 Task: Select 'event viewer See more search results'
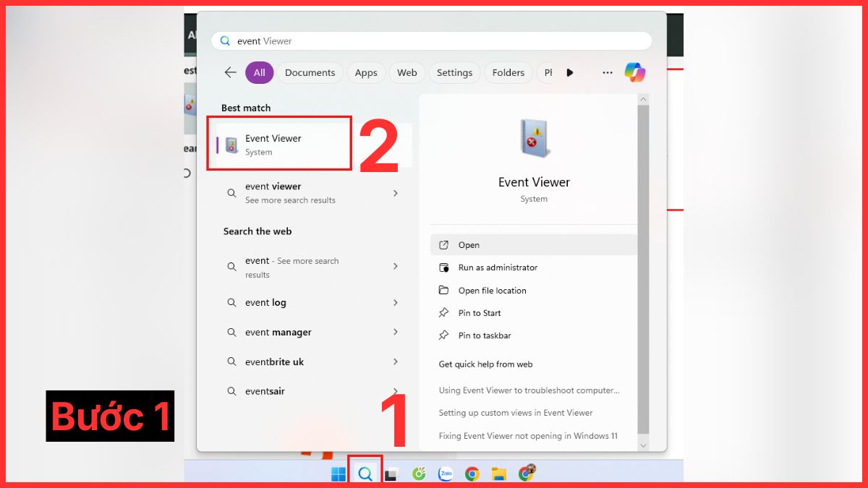[314, 193]
